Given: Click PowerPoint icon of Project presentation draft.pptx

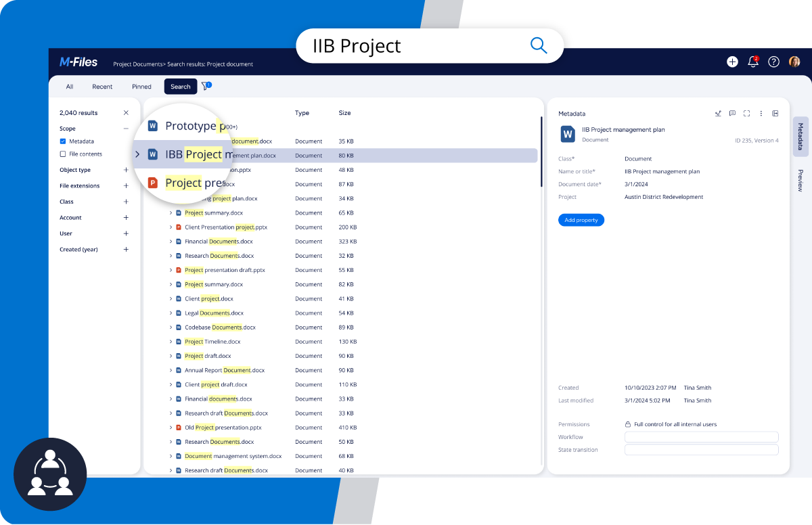Looking at the screenshot, I should coord(179,270).
